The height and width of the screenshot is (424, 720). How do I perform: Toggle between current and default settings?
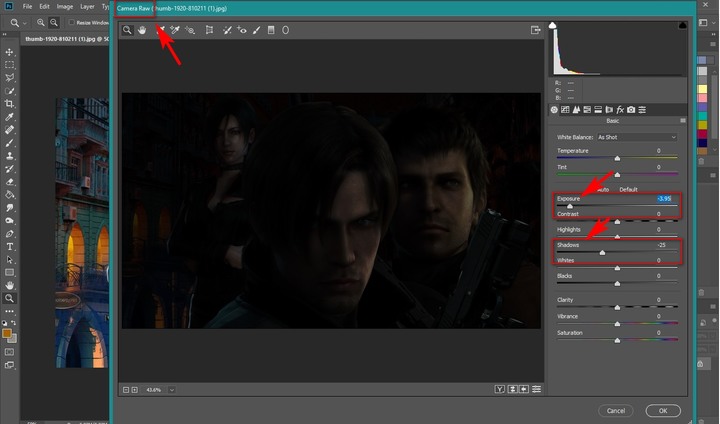[536, 390]
